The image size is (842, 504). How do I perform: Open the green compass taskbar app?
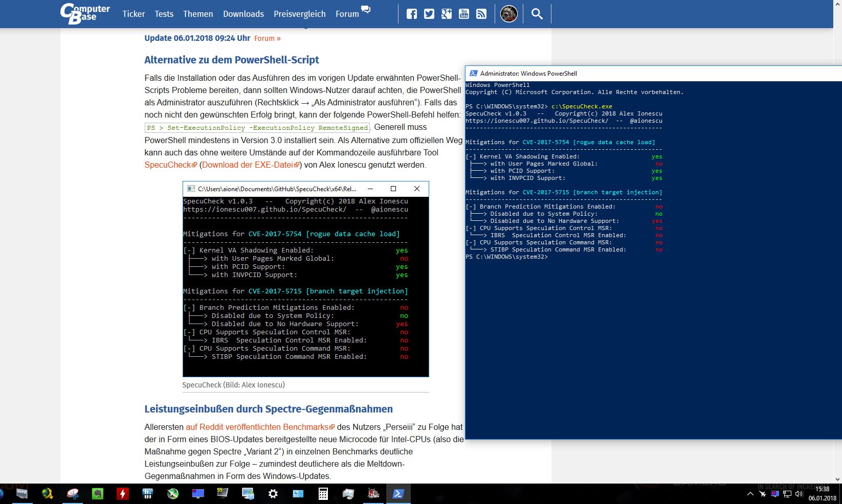click(x=172, y=494)
